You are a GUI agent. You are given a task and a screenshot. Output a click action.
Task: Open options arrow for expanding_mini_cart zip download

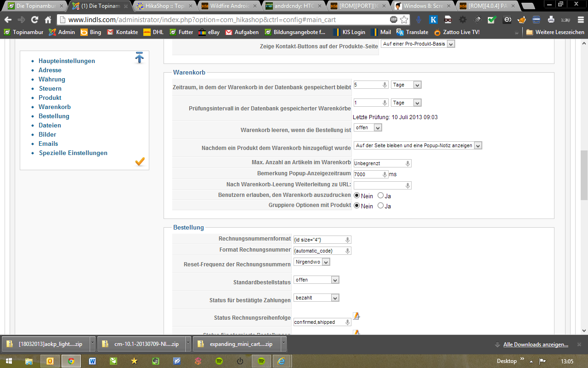pyautogui.click(x=283, y=344)
